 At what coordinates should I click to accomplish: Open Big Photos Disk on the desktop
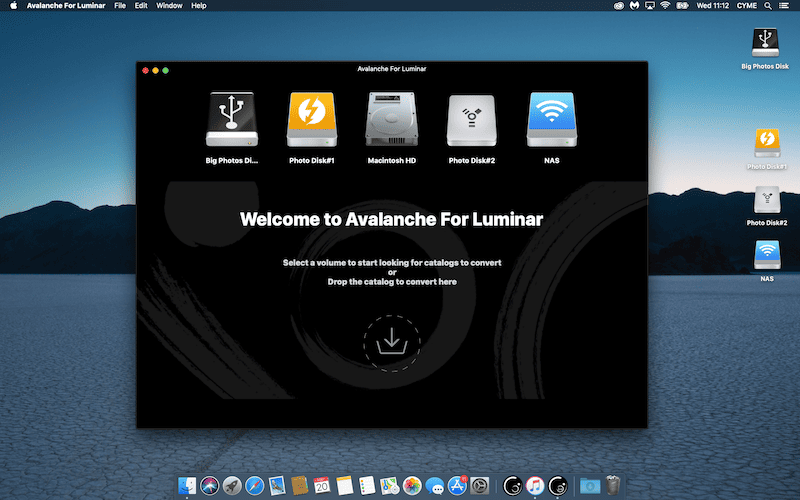click(x=765, y=43)
